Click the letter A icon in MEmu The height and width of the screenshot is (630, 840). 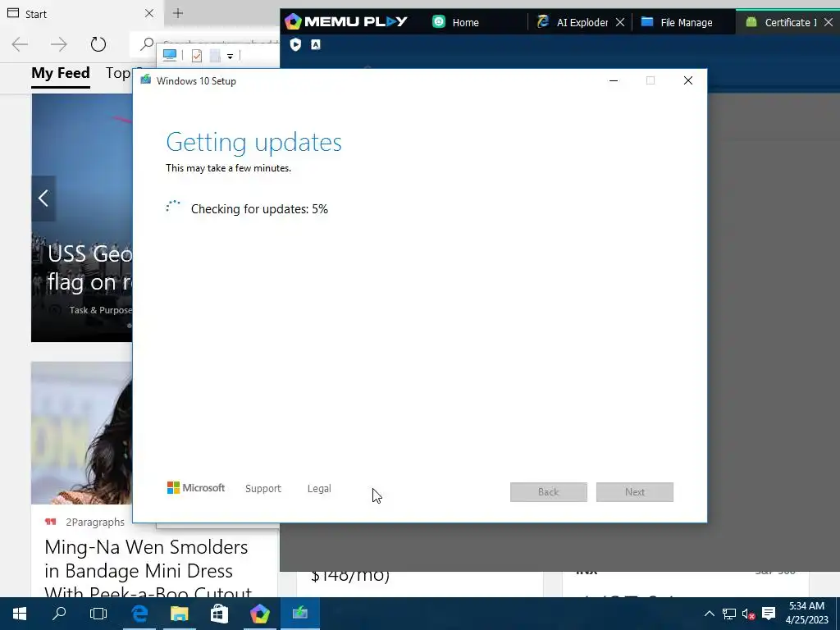pyautogui.click(x=316, y=44)
